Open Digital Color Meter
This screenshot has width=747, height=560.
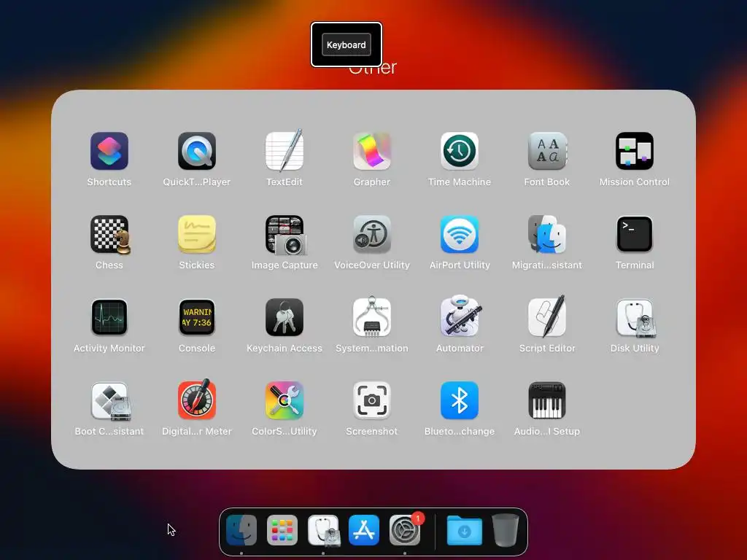click(197, 399)
